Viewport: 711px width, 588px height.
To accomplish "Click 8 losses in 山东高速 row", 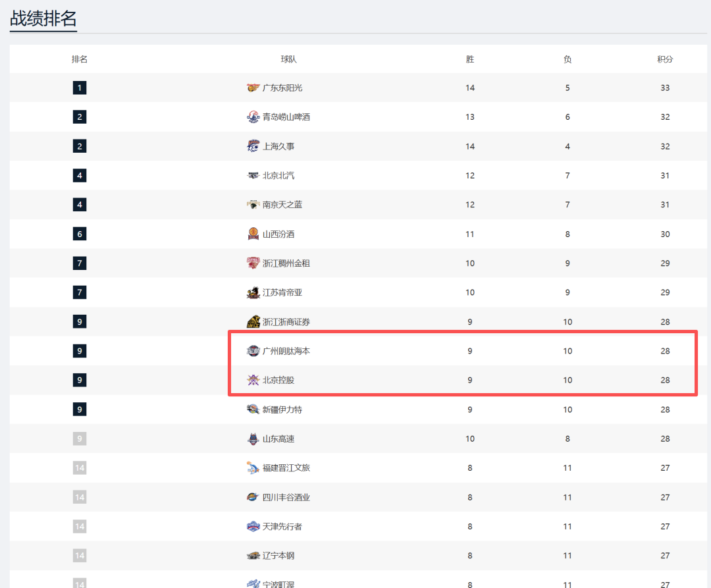I will [x=567, y=439].
